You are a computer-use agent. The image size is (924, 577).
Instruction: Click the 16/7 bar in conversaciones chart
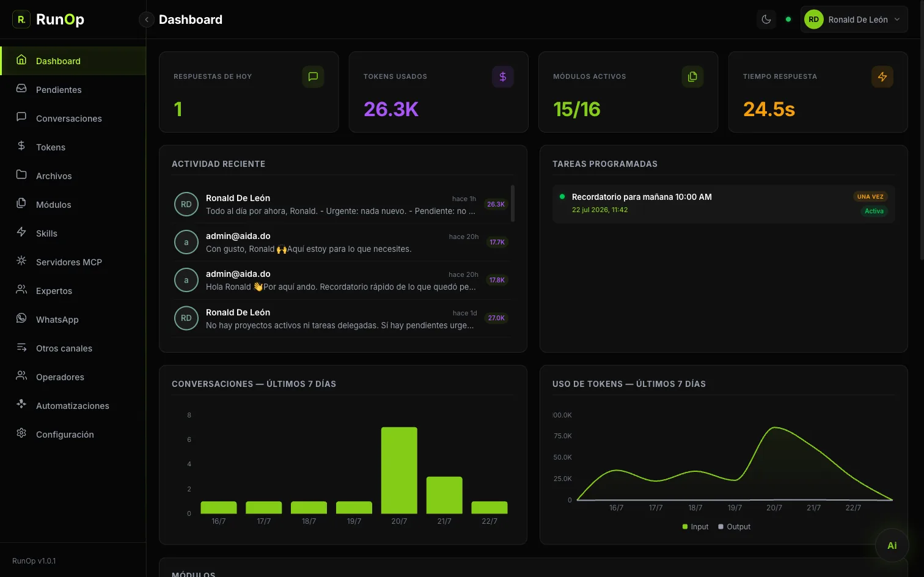click(219, 507)
